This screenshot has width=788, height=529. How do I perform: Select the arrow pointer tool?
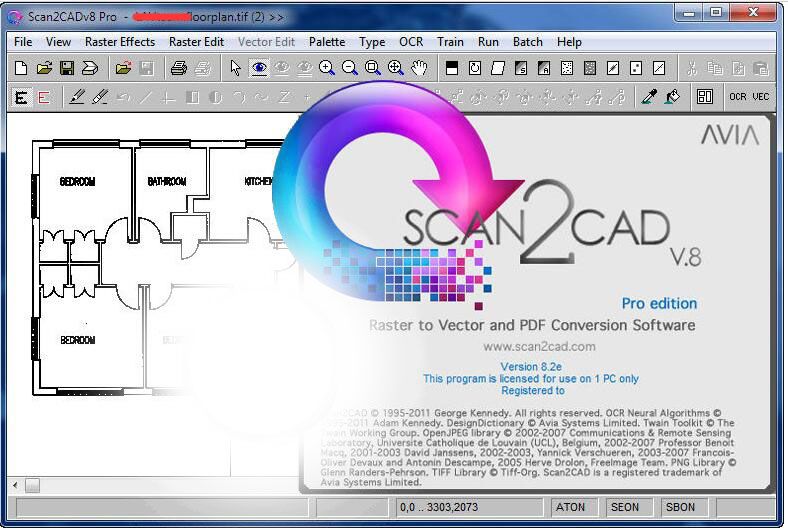coord(235,69)
